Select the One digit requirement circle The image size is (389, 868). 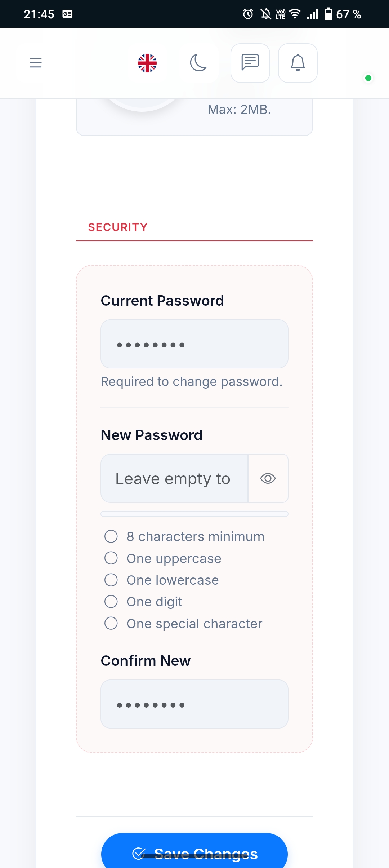(x=111, y=602)
